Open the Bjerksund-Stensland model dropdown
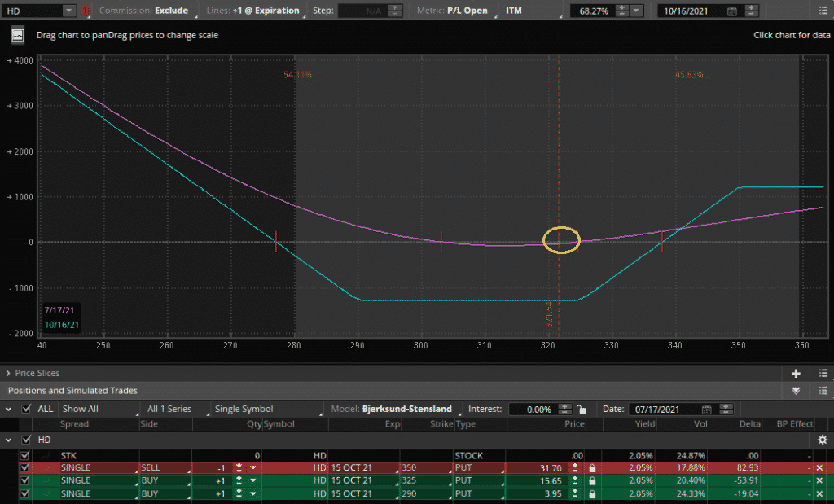Image resolution: width=834 pixels, height=504 pixels. (399, 409)
